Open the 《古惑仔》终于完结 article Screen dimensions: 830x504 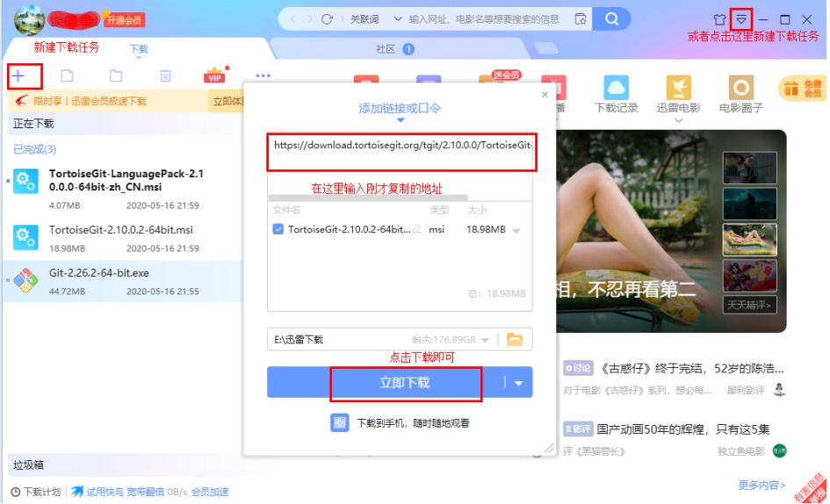click(x=690, y=368)
